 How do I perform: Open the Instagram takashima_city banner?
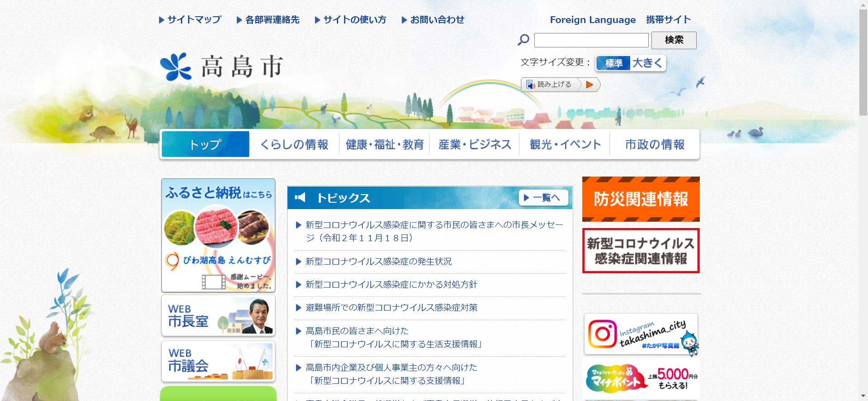pyautogui.click(x=641, y=334)
